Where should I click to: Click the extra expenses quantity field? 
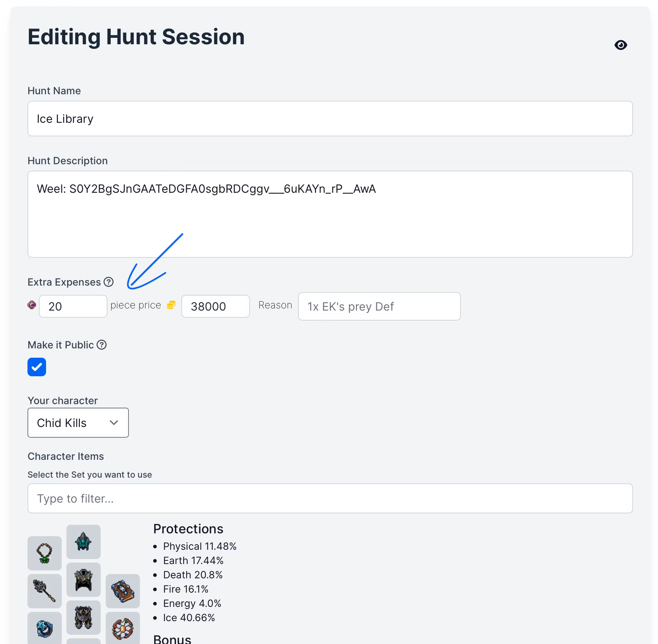(x=73, y=306)
